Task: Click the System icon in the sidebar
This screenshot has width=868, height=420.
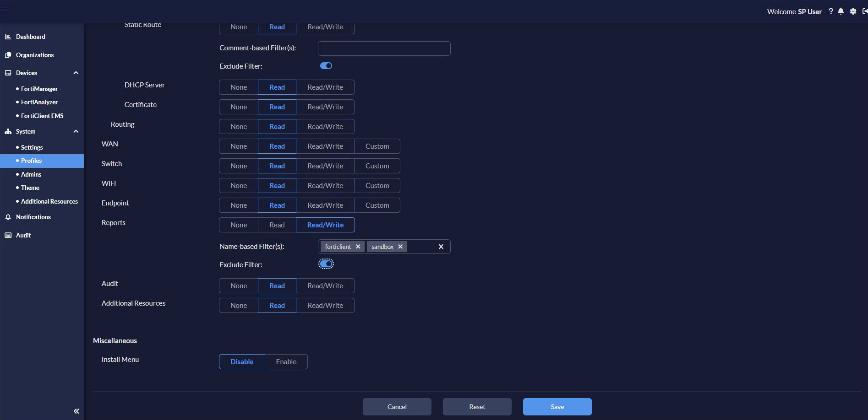Action: tap(8, 131)
